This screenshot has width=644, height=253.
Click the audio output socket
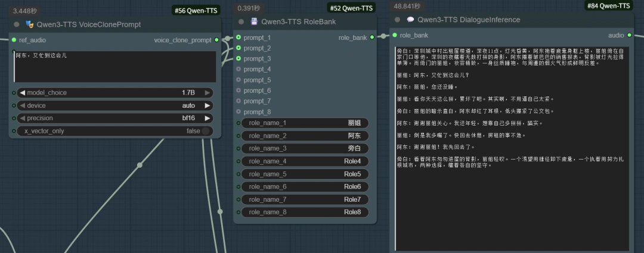pos(629,35)
